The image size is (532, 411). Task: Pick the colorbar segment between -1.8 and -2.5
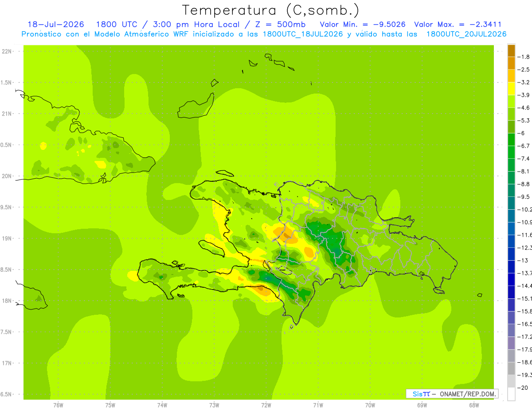[511, 63]
